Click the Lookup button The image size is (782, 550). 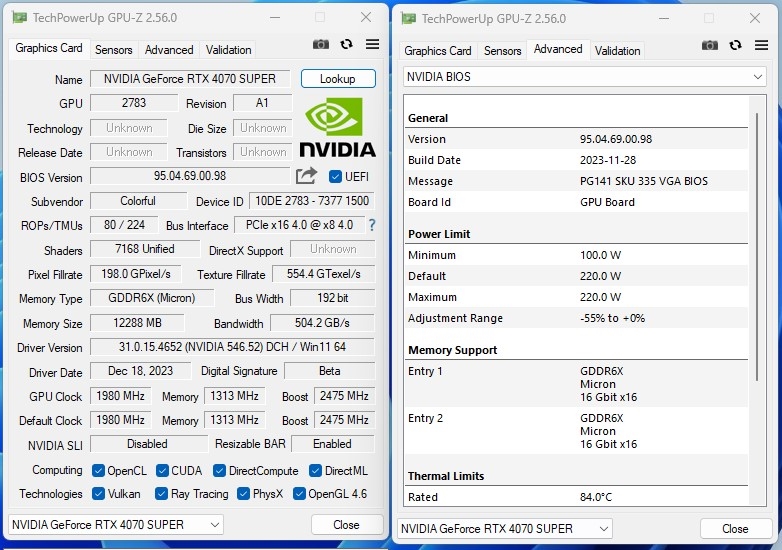pyautogui.click(x=338, y=79)
